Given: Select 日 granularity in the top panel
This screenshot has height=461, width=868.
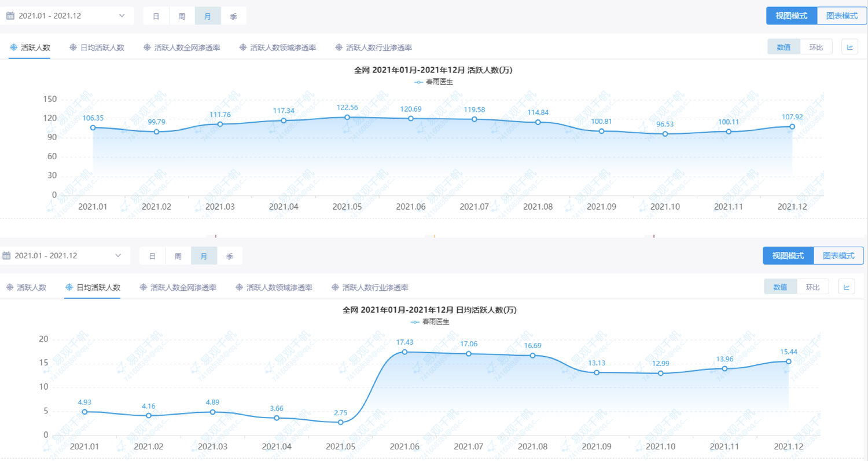Looking at the screenshot, I should [156, 16].
